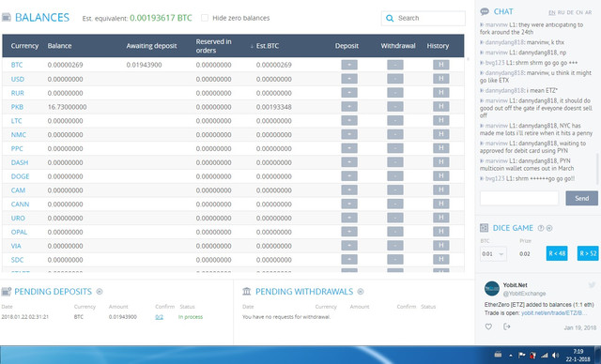The image size is (601, 364).
Task: Switch chat language to EN
Action: tap(551, 12)
